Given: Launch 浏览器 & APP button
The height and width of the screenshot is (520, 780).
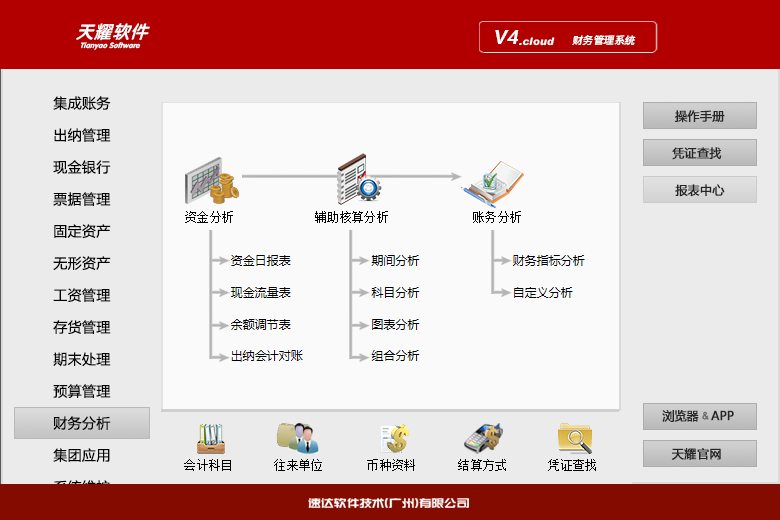Looking at the screenshot, I should pos(699,416).
